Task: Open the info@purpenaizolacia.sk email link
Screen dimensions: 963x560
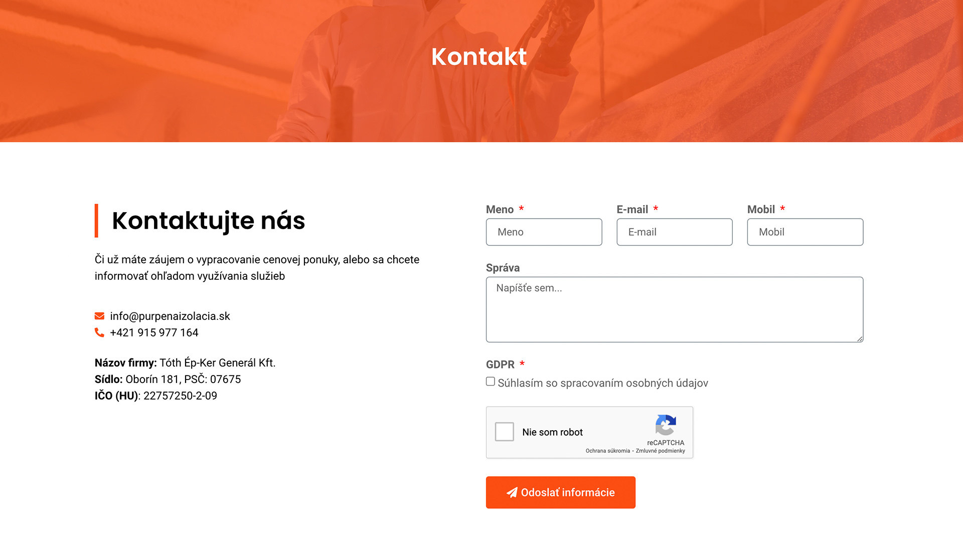Action: pos(170,316)
